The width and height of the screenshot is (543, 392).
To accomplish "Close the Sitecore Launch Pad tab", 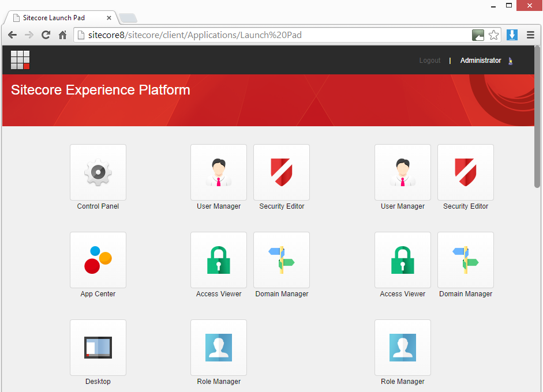I will [x=108, y=18].
